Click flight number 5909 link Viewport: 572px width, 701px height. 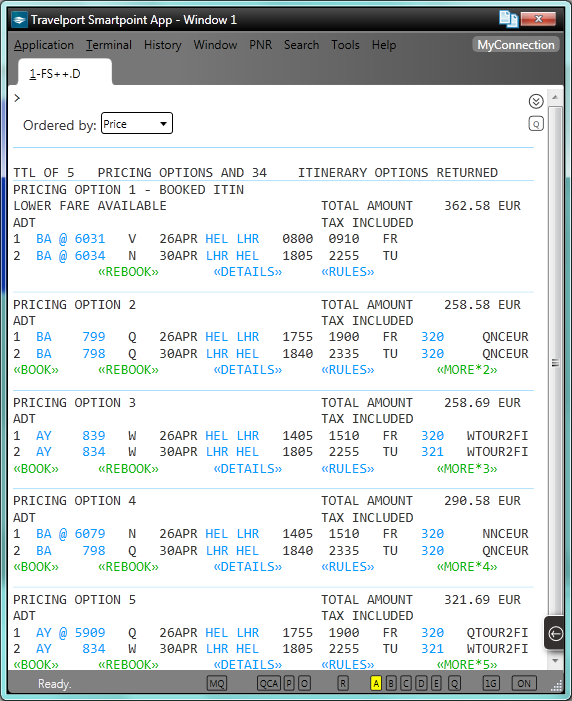tap(90, 633)
